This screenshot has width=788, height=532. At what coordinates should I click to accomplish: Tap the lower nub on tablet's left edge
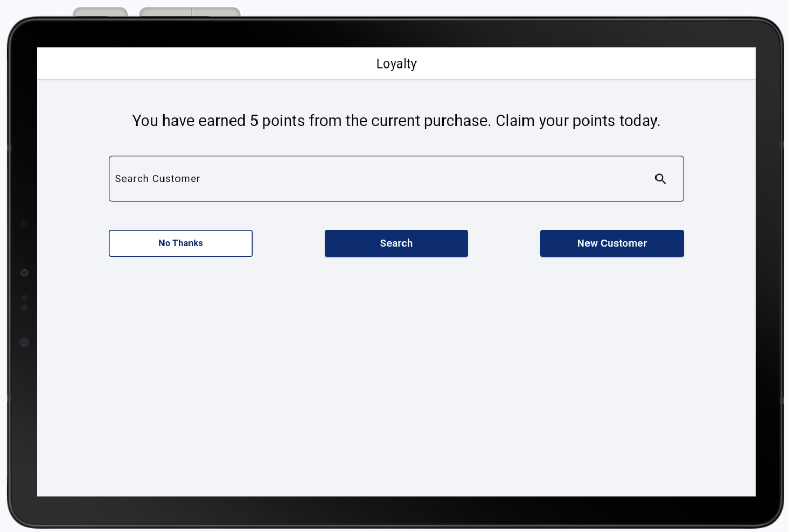tap(9, 398)
